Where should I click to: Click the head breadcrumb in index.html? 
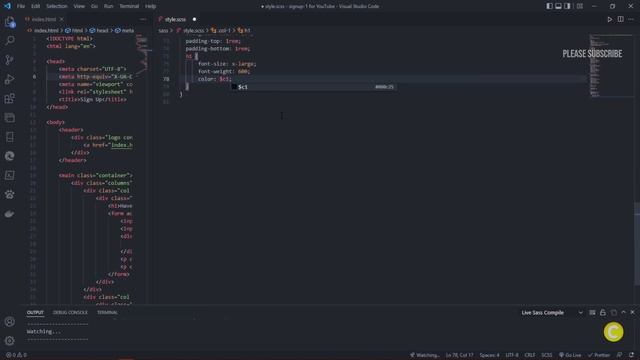99,31
